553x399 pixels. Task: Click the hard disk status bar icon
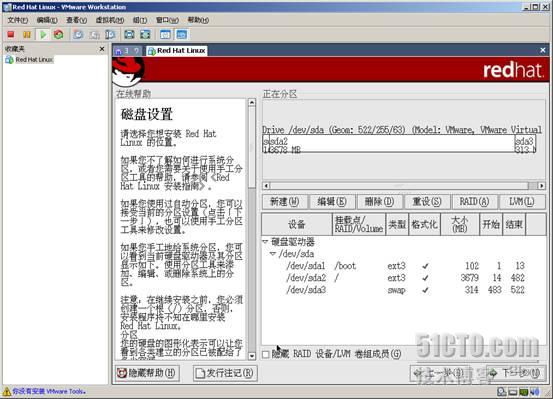pyautogui.click(x=501, y=392)
